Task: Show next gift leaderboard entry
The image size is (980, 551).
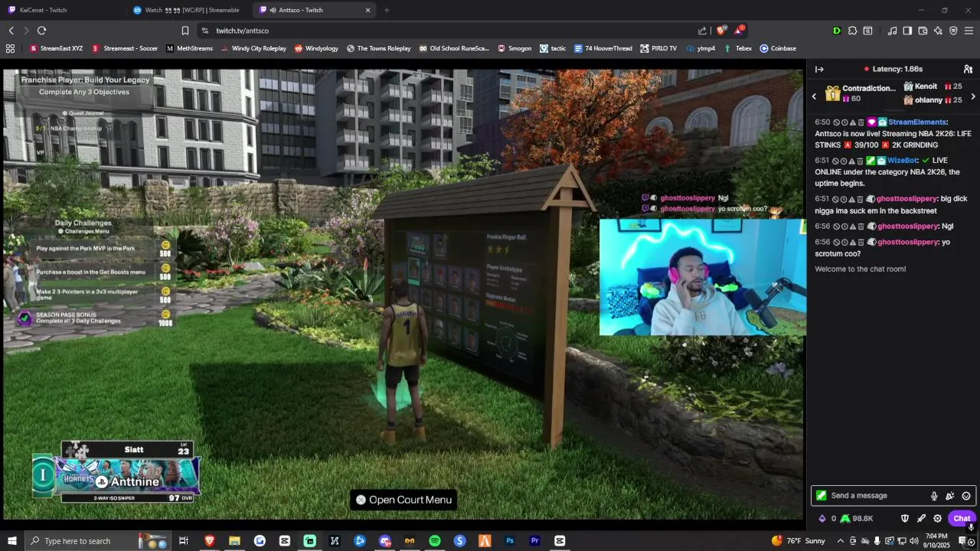Action: 973,96
